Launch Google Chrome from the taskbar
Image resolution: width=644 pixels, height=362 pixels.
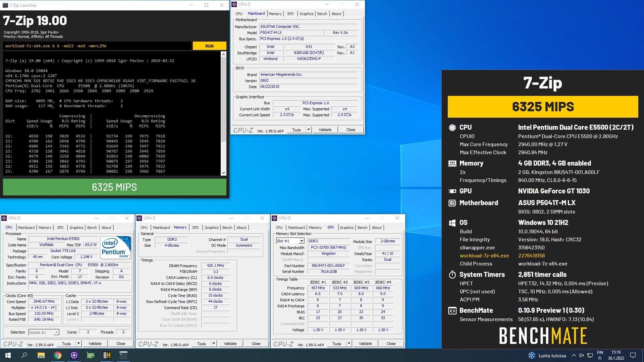tap(58, 355)
